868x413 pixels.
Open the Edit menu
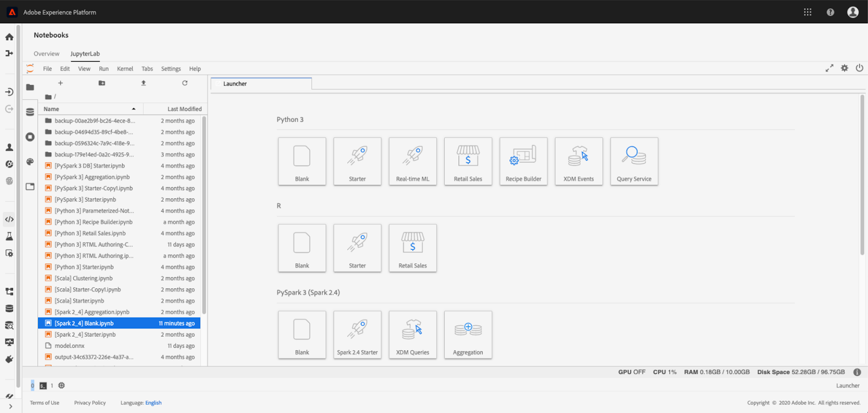(65, 69)
